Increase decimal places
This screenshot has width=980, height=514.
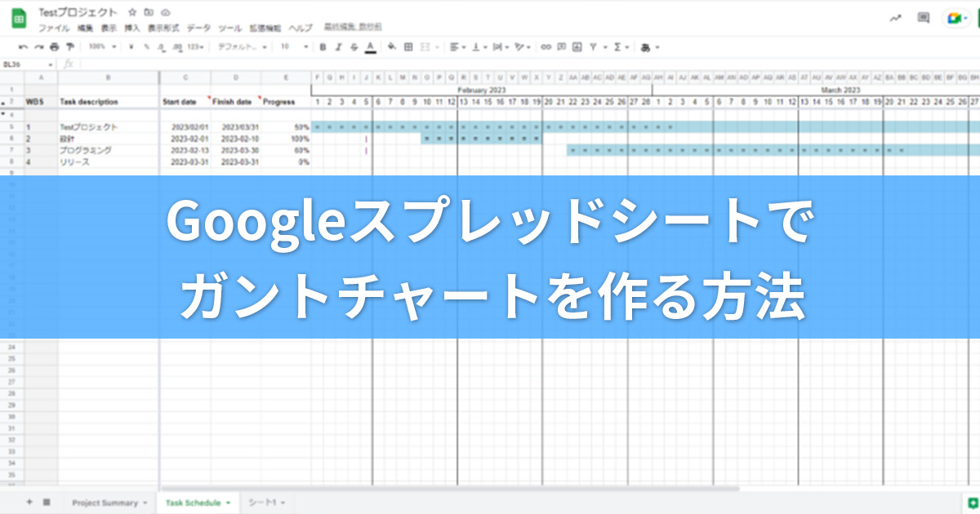(x=176, y=47)
